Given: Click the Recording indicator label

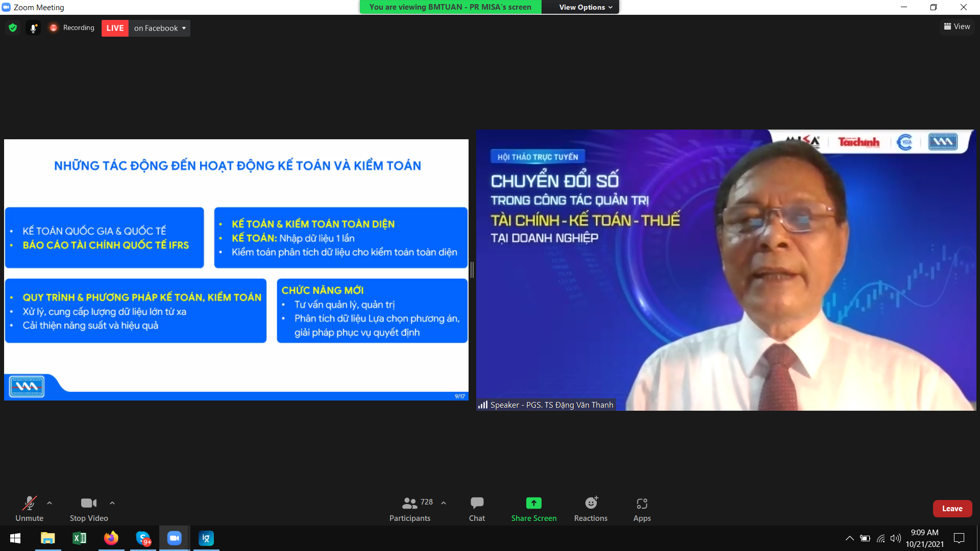Looking at the screenshot, I should 78,28.
